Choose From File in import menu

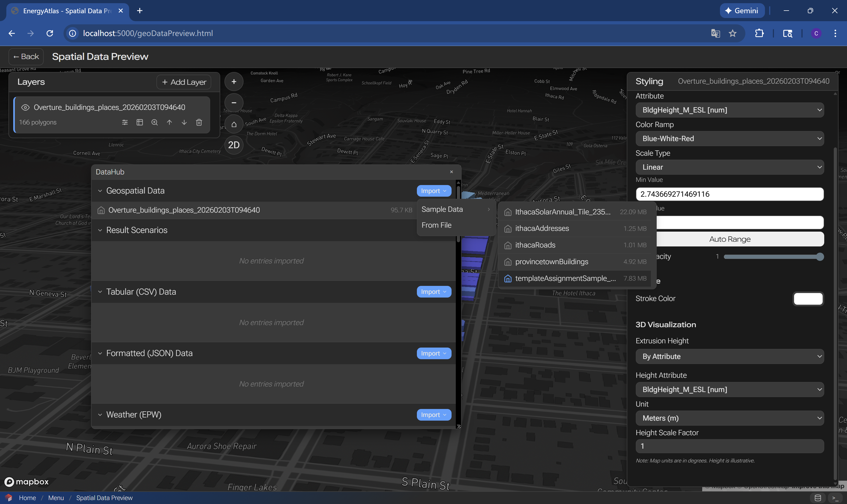[x=436, y=225]
